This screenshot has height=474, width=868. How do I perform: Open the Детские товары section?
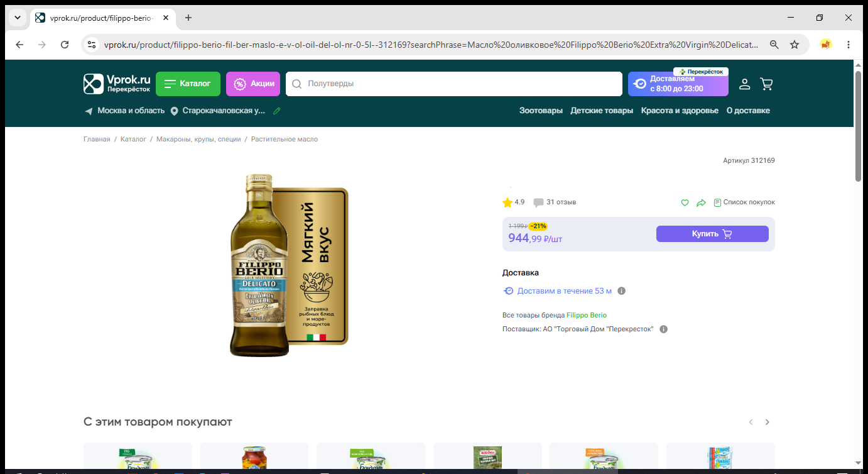point(602,111)
